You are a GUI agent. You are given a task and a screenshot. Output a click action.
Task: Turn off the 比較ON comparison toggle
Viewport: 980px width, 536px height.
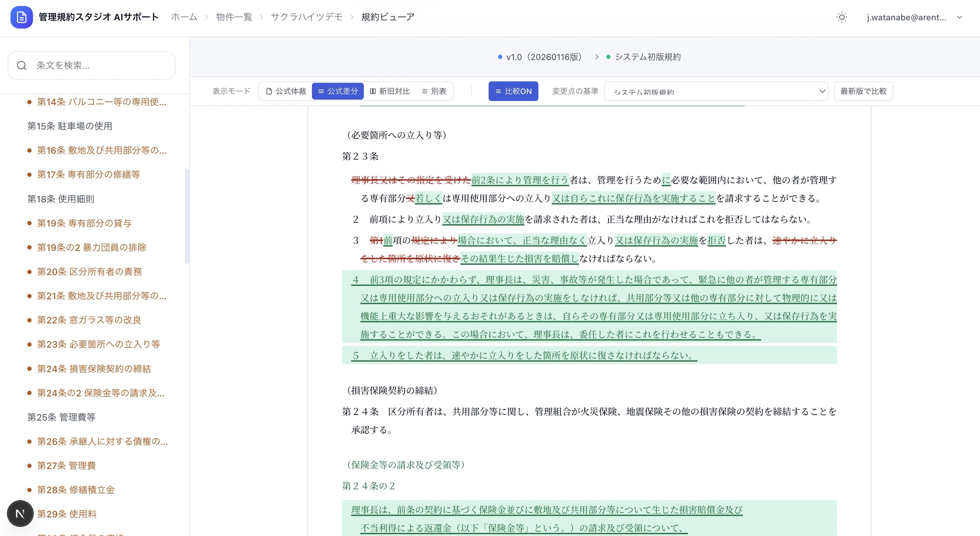pyautogui.click(x=513, y=91)
